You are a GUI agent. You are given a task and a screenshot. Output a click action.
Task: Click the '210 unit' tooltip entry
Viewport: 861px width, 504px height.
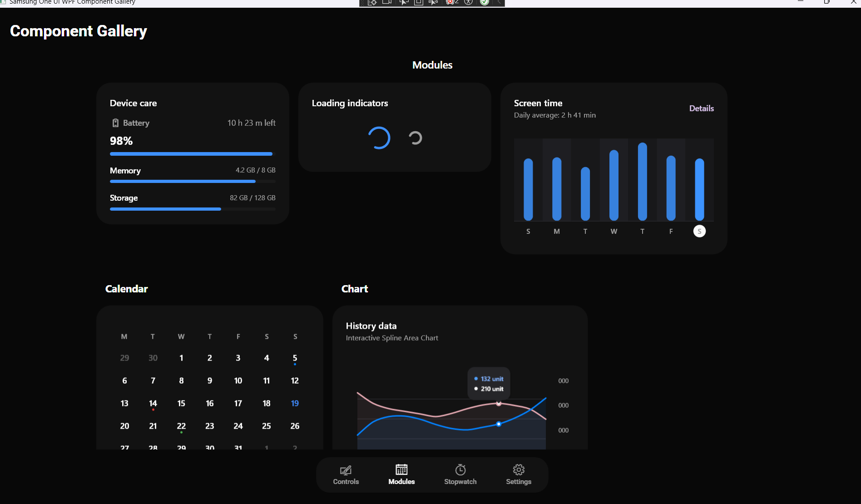489,389
